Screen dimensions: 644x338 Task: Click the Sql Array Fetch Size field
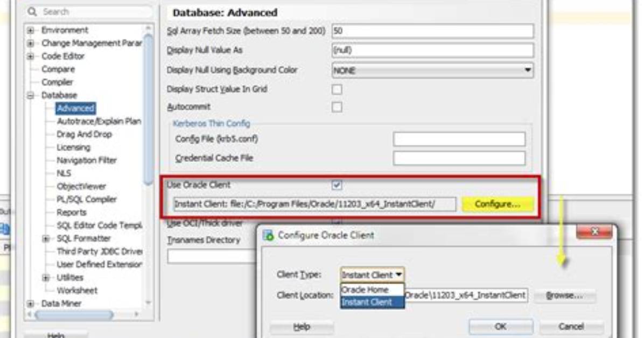tap(433, 31)
